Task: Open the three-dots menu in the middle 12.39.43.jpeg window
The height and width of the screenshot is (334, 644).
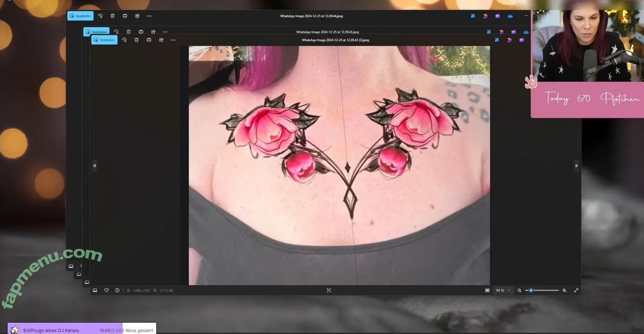Action: coord(165,32)
